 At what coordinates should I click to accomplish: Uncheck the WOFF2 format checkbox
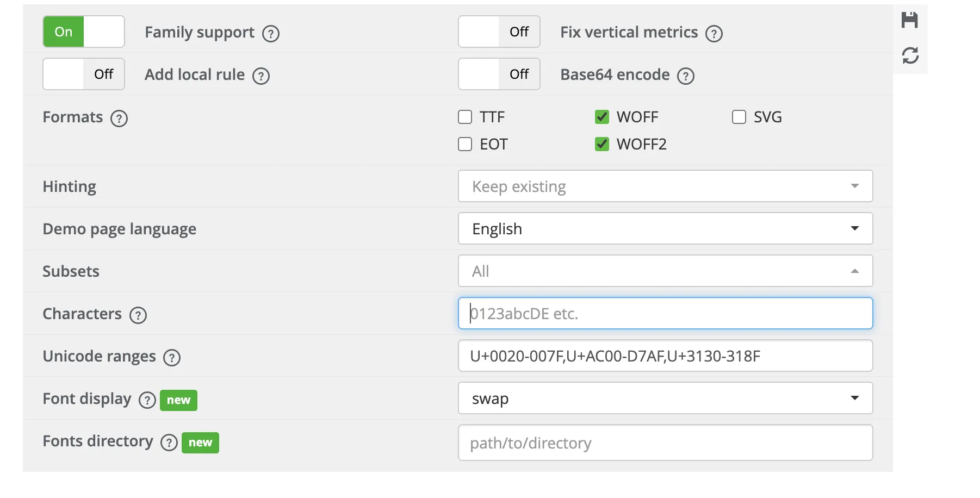(x=602, y=144)
